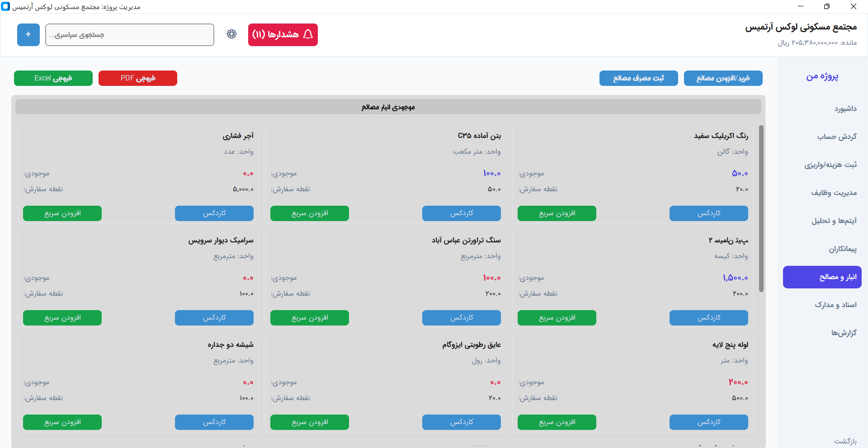Click افزودن سریع for آجر فشاری
The image size is (868, 448).
coord(62,213)
